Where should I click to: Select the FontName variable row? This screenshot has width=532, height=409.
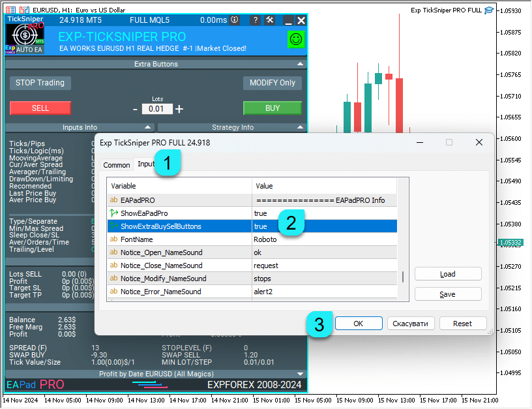point(179,239)
